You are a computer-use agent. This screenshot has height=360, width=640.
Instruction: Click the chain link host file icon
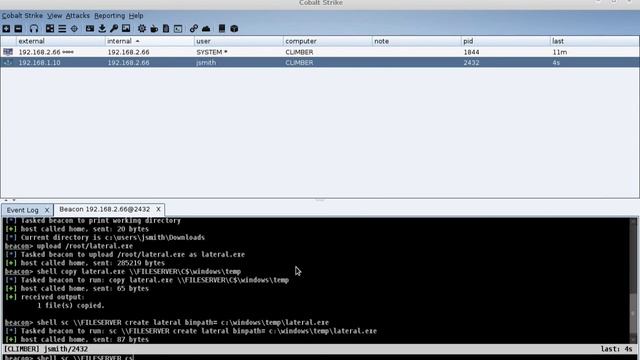193,29
